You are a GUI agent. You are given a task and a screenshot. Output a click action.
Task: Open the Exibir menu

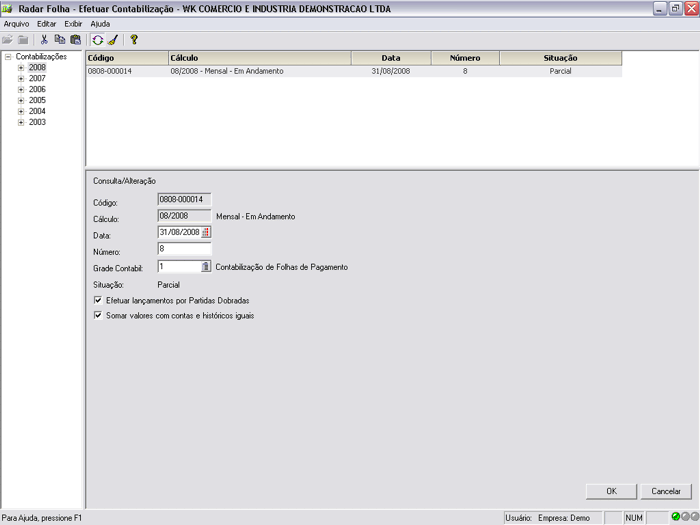(73, 23)
